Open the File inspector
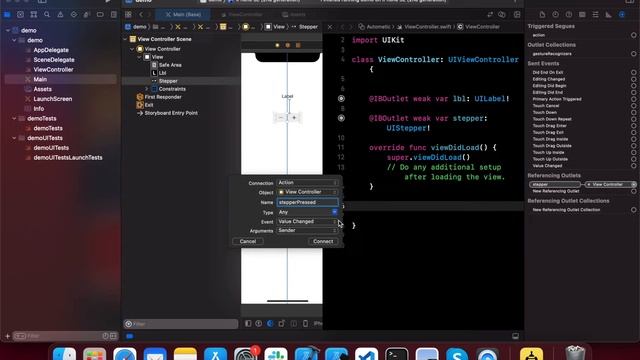 (x=542, y=15)
